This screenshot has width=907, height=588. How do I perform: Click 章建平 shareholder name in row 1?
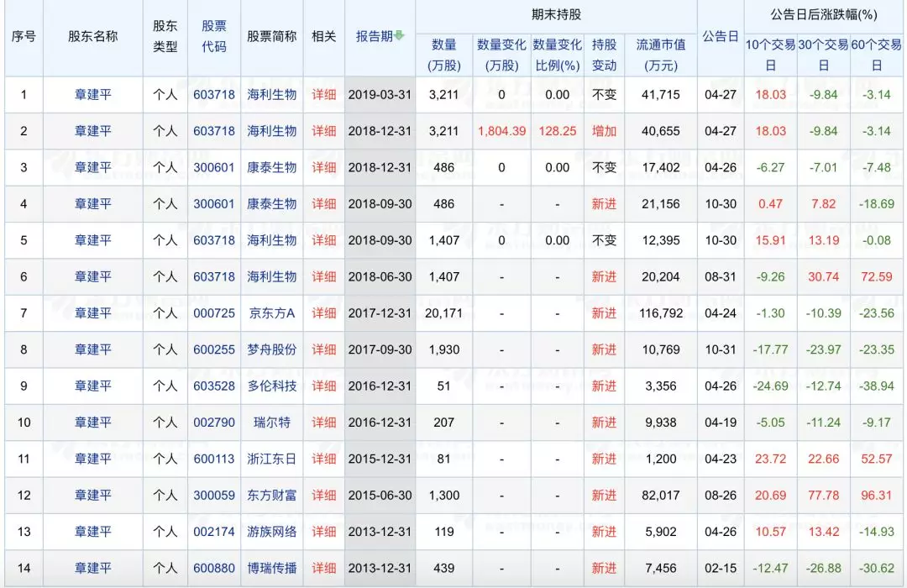(x=92, y=95)
